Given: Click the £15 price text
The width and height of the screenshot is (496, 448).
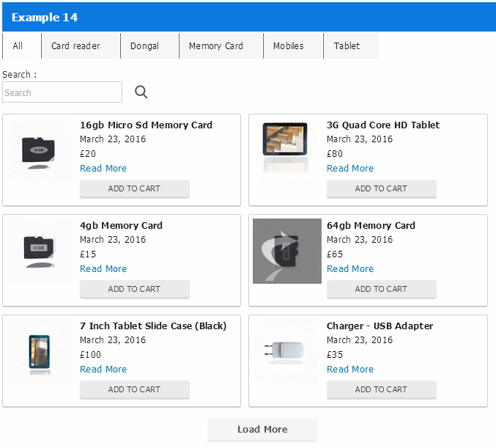Looking at the screenshot, I should click(x=88, y=254).
